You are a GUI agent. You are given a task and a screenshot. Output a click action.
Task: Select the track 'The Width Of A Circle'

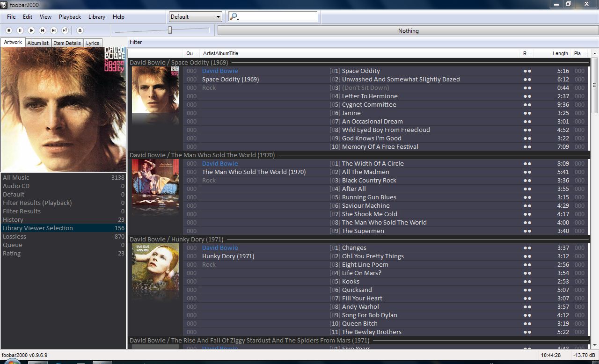[x=373, y=163]
